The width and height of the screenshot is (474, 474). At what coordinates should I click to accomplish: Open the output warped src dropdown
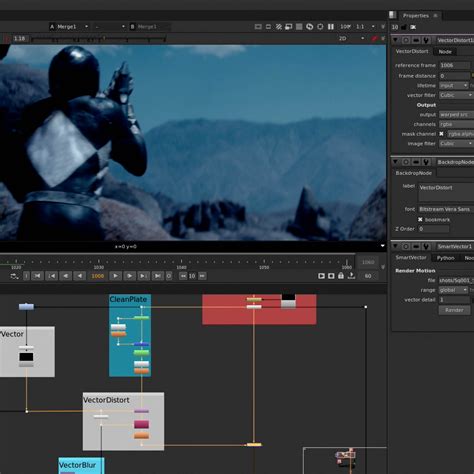tap(456, 115)
